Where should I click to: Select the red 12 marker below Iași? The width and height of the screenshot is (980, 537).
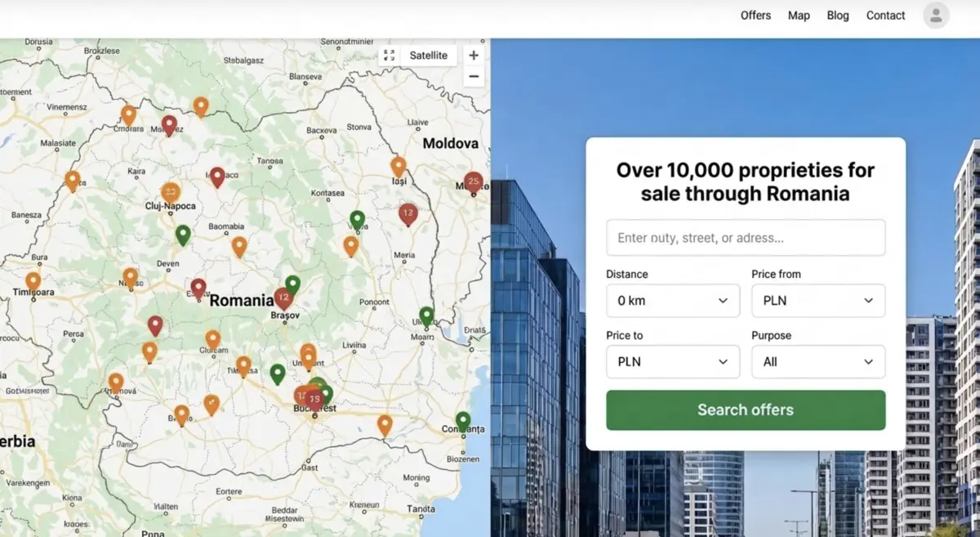point(408,215)
